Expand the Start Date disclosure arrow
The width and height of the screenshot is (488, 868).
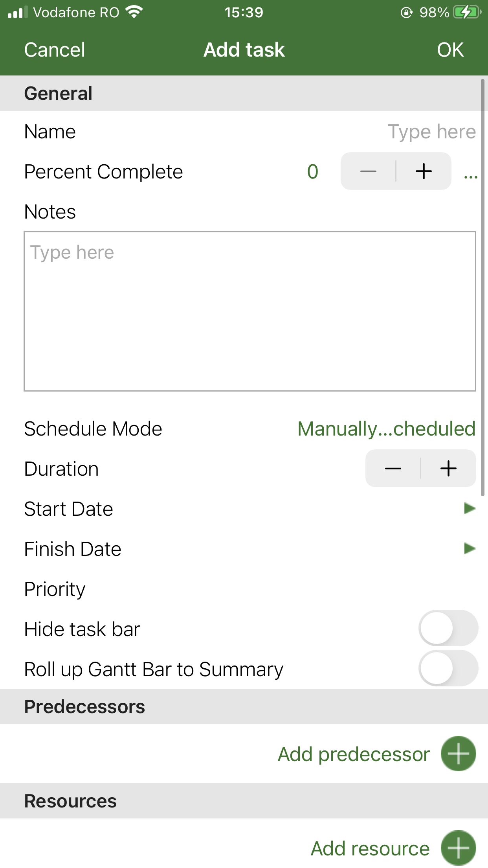tap(470, 509)
